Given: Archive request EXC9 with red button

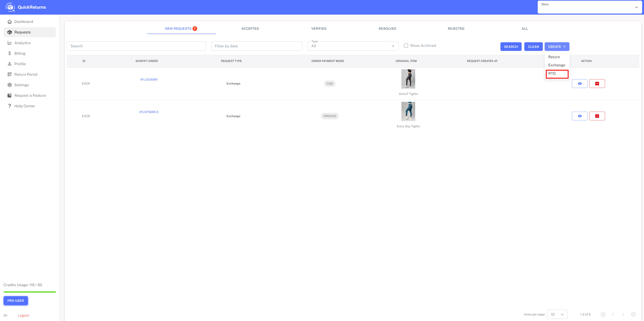Looking at the screenshot, I should 597,116.
